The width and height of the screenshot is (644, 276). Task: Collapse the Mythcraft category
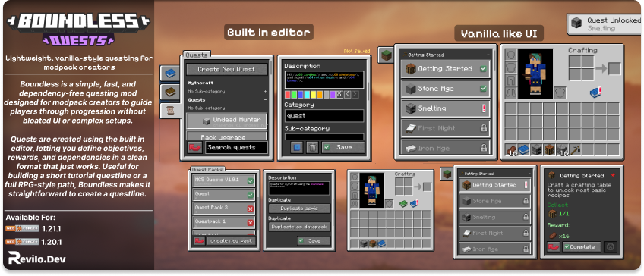pyautogui.click(x=265, y=83)
